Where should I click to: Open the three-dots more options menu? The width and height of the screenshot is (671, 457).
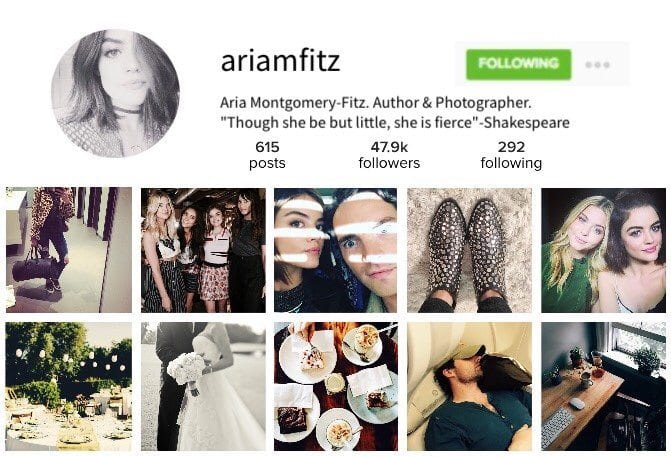pyautogui.click(x=597, y=65)
